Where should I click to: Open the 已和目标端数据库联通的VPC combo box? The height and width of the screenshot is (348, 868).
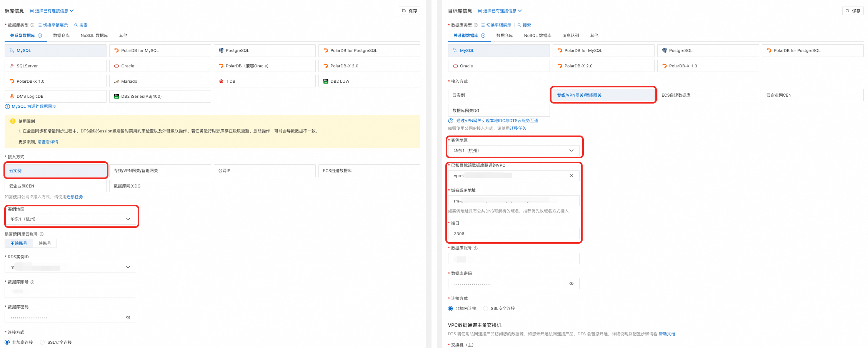[x=514, y=176]
